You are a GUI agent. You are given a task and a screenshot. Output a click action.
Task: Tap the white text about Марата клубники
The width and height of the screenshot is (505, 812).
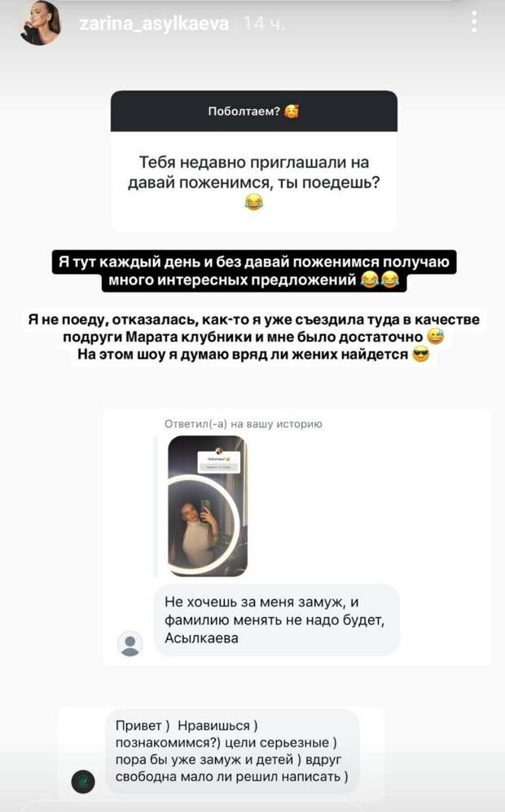tap(253, 338)
